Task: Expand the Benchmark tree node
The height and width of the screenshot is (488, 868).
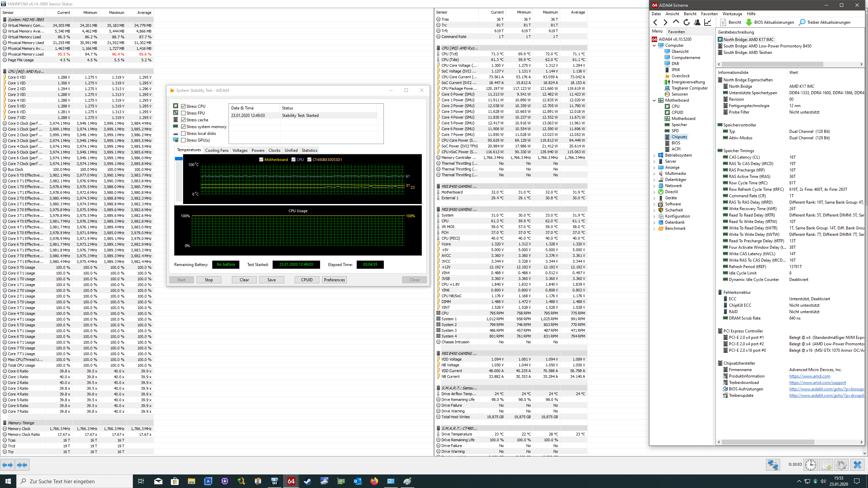Action: (654, 228)
